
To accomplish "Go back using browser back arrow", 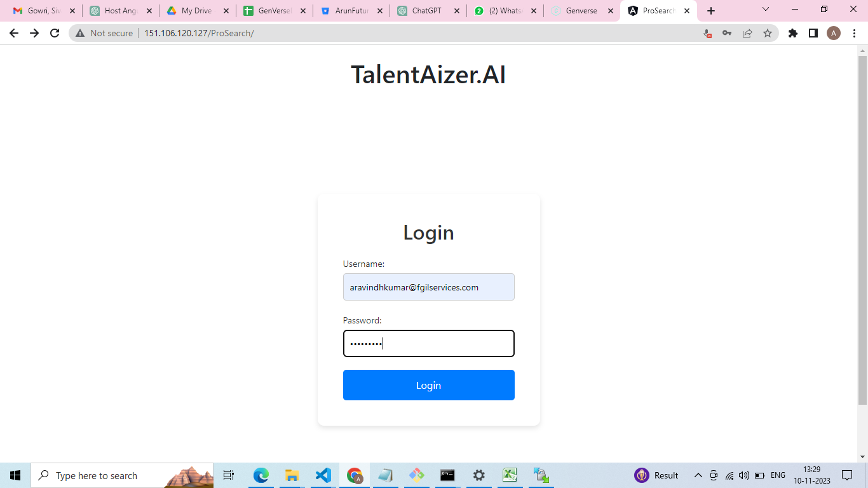I will (14, 33).
